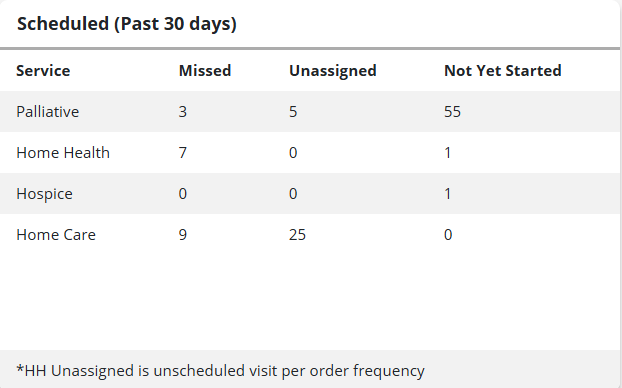Open Hospice missed count of 0
622x388 pixels.
[182, 194]
